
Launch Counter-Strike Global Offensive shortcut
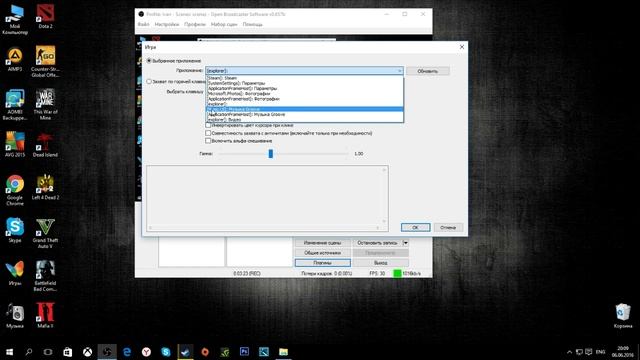coord(45,61)
